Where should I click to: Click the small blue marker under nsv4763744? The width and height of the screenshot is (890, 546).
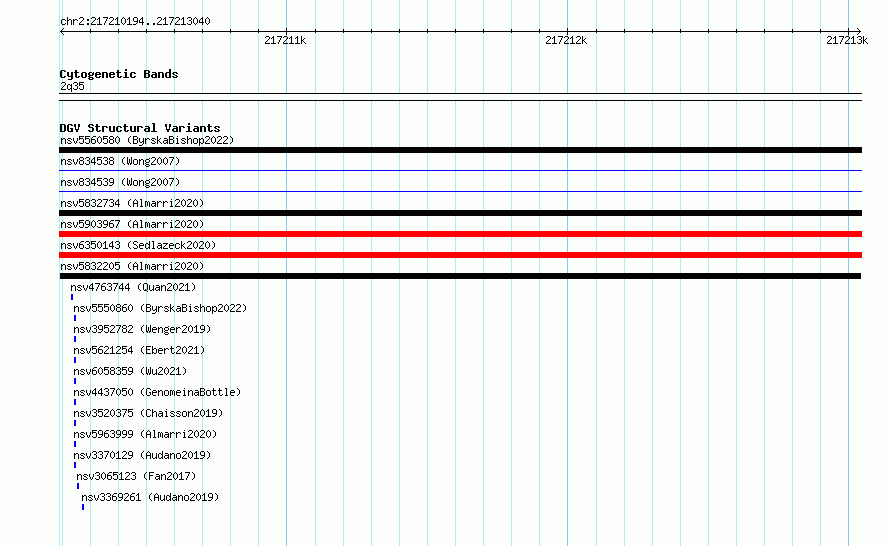[72, 297]
